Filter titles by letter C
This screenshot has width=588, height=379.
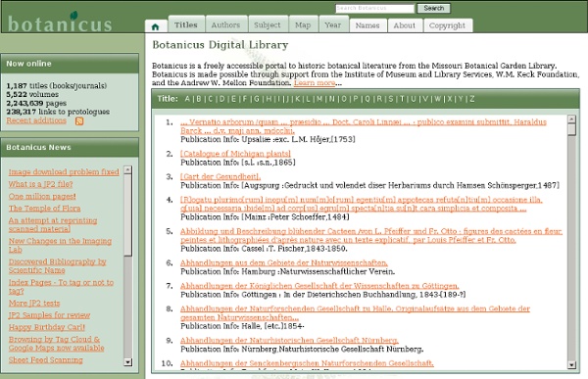coord(211,99)
